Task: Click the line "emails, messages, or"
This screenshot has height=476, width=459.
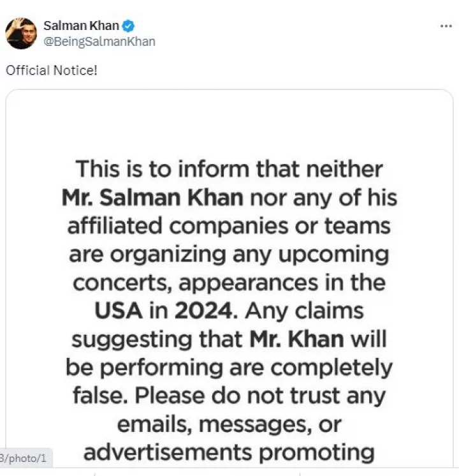Action: tap(229, 424)
